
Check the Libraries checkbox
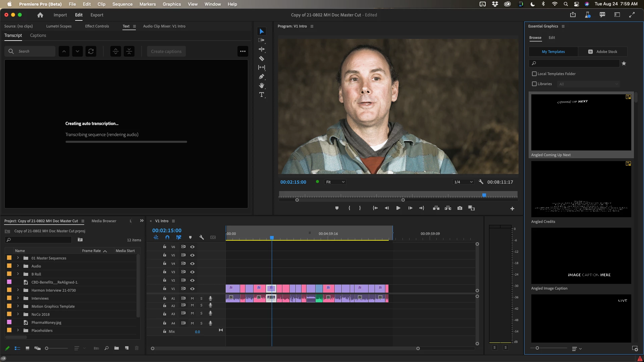pyautogui.click(x=534, y=84)
